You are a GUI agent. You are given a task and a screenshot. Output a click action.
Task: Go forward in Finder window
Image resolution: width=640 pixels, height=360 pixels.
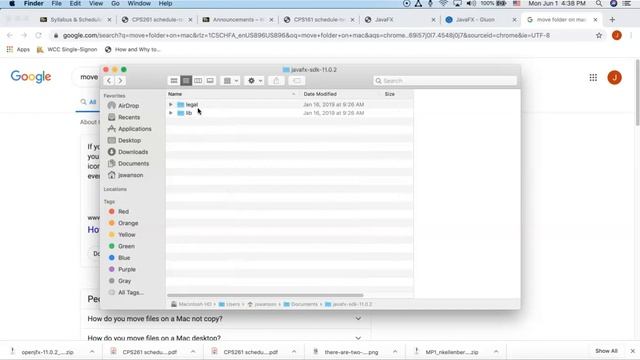pos(120,81)
